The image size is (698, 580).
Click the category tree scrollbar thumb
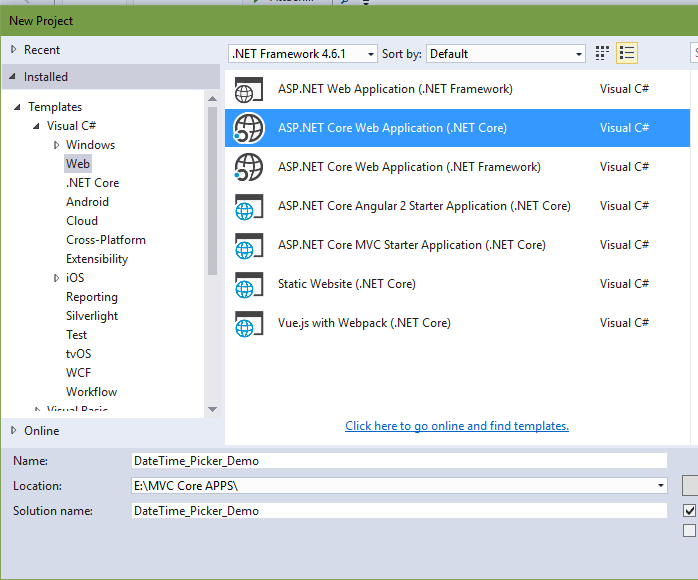tap(212, 191)
